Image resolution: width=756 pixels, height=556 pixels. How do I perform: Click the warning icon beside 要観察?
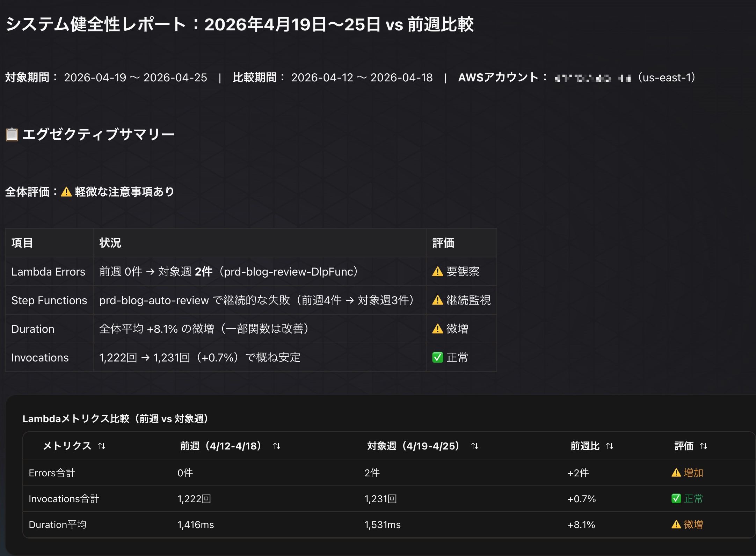point(438,271)
